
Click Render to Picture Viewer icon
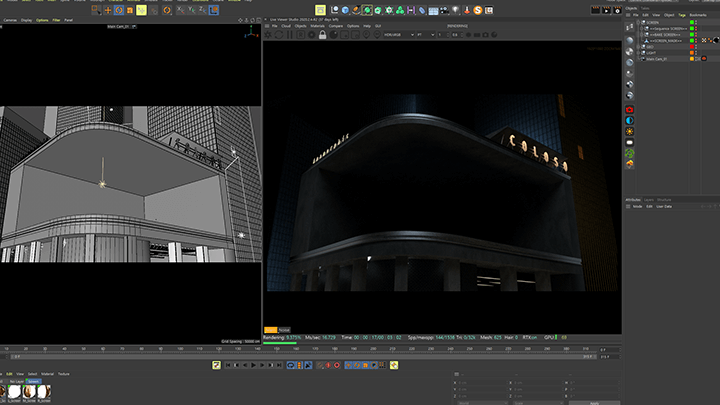tap(607, 10)
